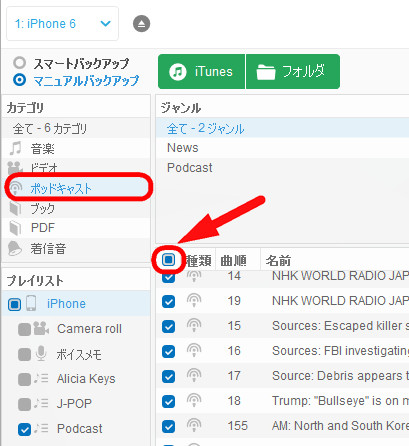Click the document icon beside PDF
The height and width of the screenshot is (446, 409).
pos(15,228)
